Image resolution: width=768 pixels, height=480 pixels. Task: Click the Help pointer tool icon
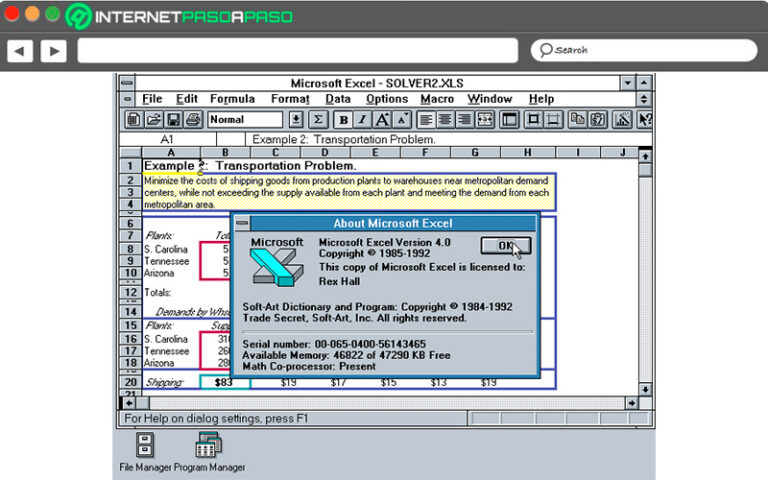tap(644, 119)
